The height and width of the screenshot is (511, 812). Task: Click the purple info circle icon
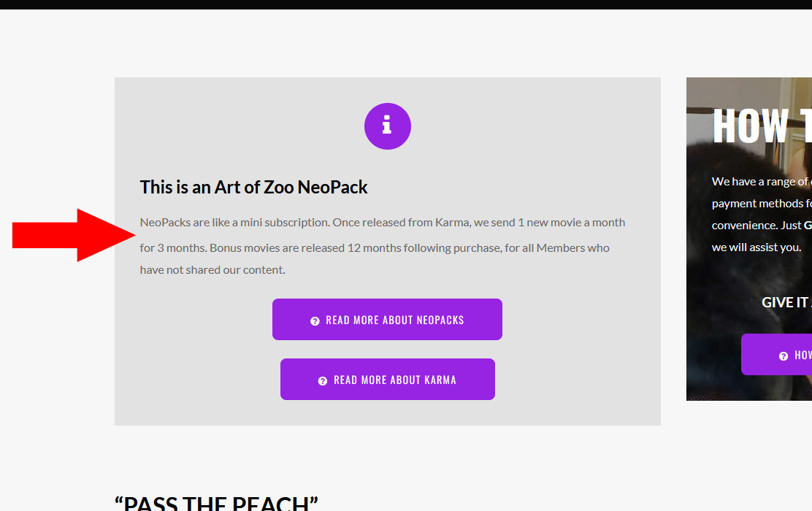pos(387,126)
